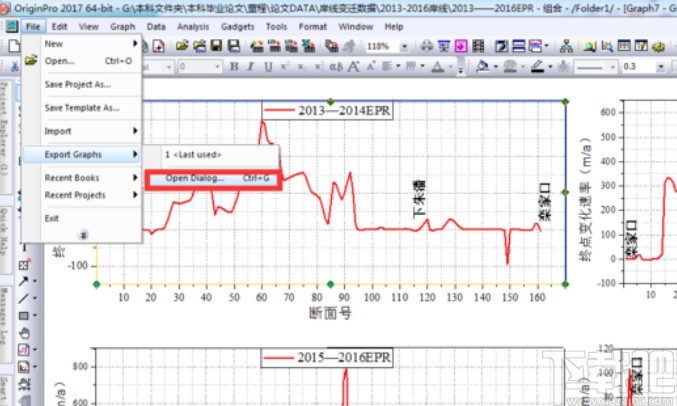The height and width of the screenshot is (406, 677).
Task: Open the line width 0.3 dropdown
Action: coord(660,67)
